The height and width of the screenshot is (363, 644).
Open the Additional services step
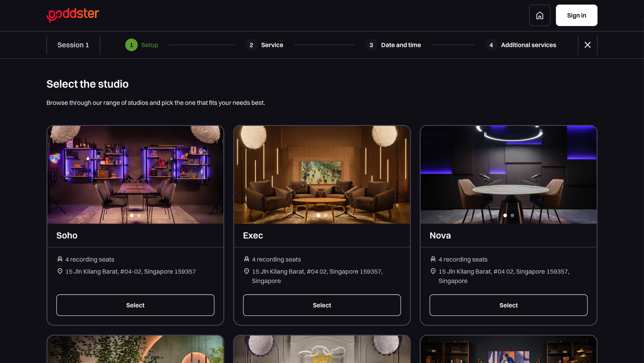click(521, 45)
